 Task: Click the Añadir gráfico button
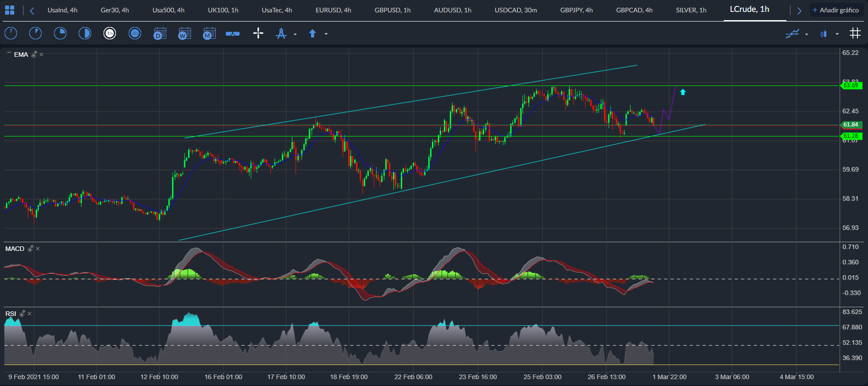pyautogui.click(x=836, y=10)
